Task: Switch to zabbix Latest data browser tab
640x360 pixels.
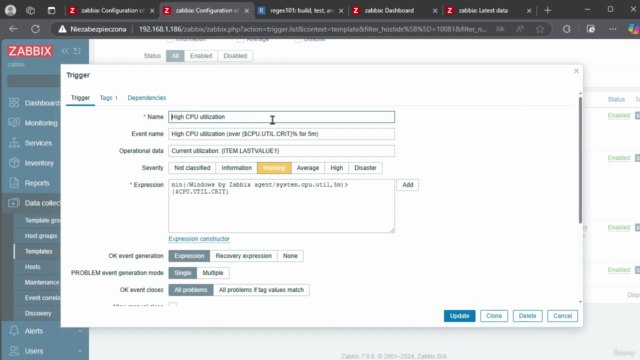Action: coord(483,11)
